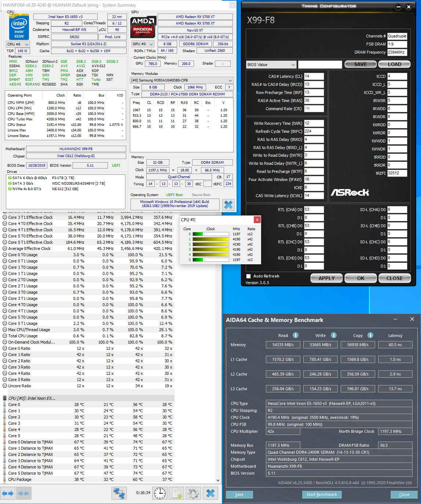
Task: Click the Intel Xeon E5-1650 v3 CPU name box
Action: click(x=65, y=17)
